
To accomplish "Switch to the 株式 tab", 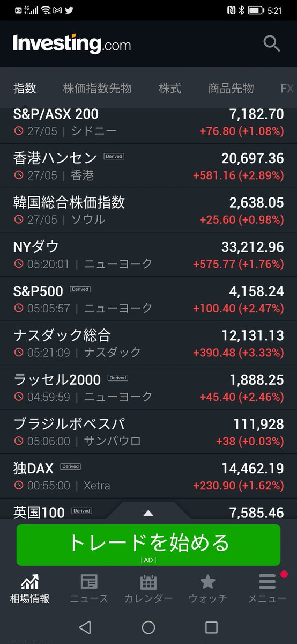I will pos(170,89).
